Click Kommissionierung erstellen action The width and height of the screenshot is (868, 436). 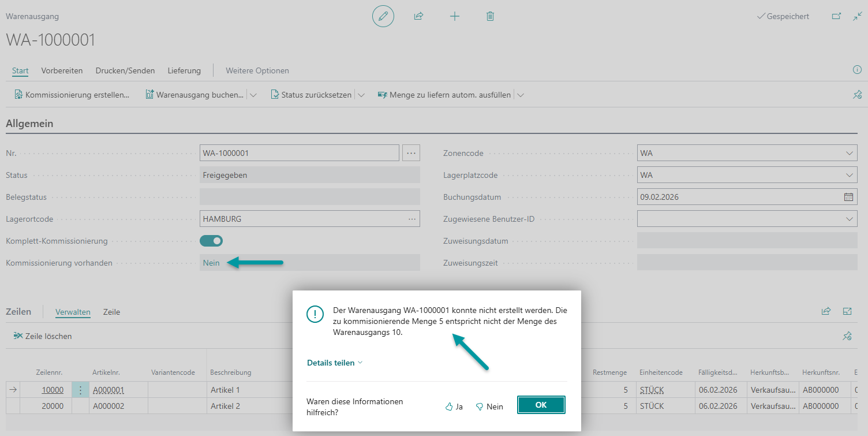pyautogui.click(x=72, y=95)
